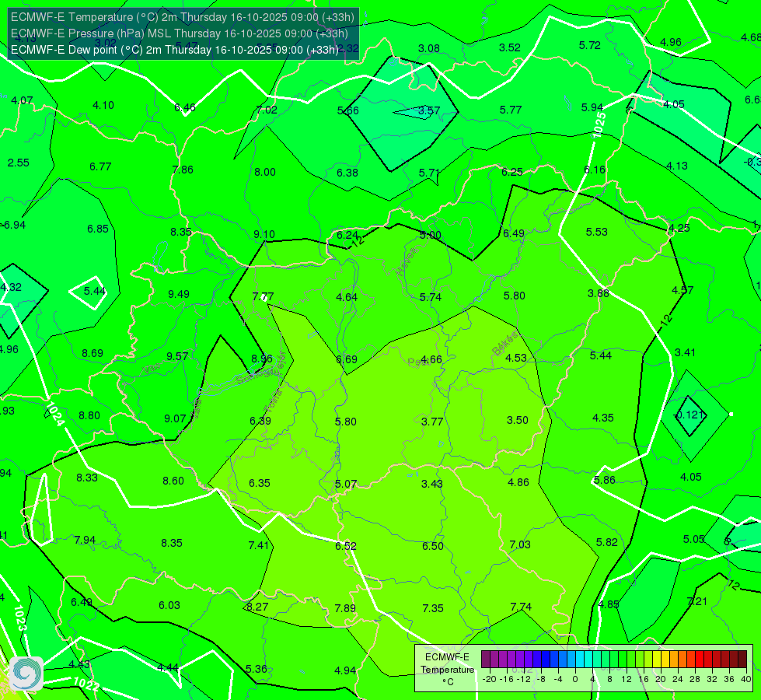Click the swirl weather logo icon
Screen dimensions: 761x700
[26, 674]
